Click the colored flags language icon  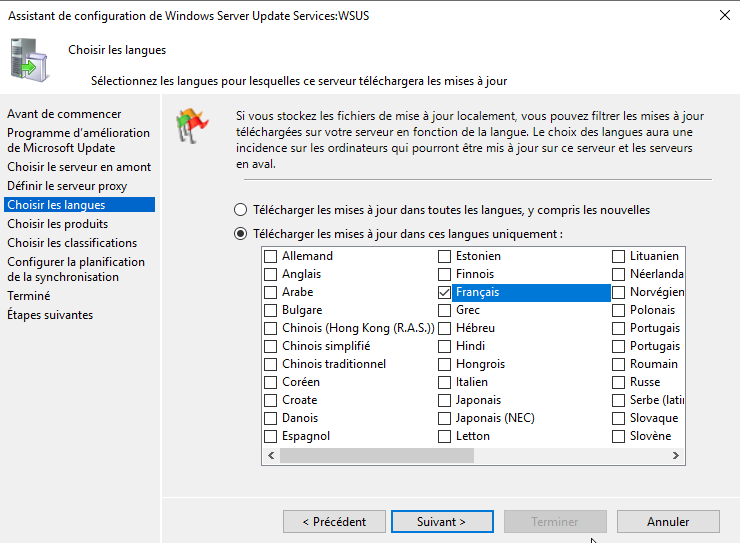coord(191,125)
